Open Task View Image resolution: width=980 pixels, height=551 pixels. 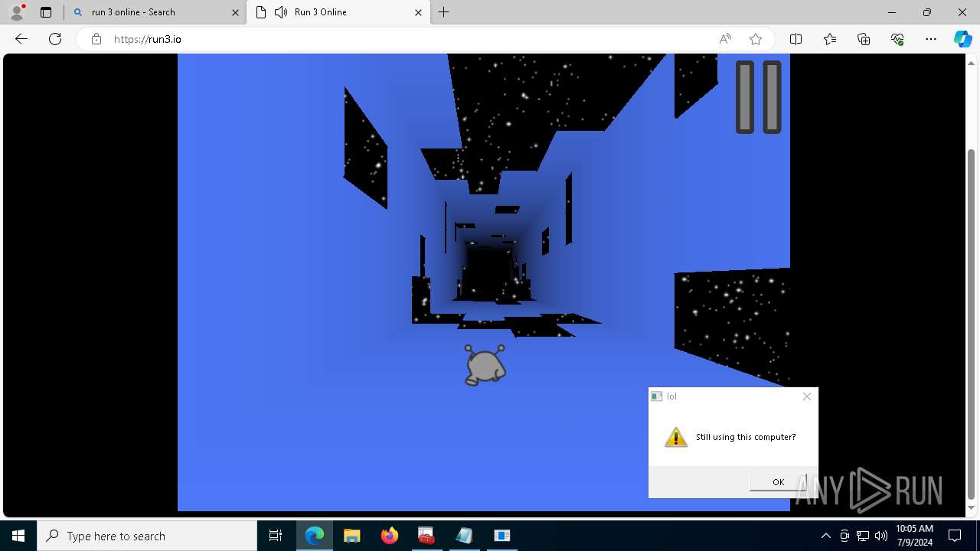tap(276, 536)
